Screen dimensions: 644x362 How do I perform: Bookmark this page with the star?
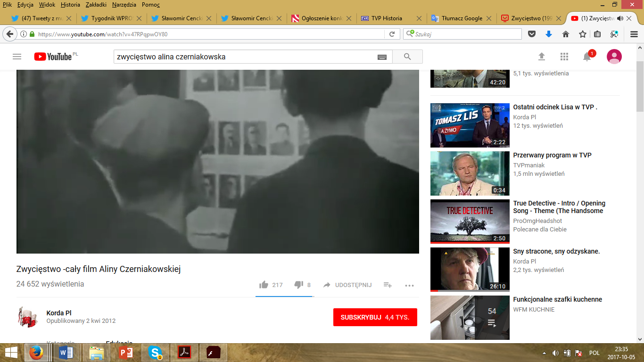tap(583, 34)
